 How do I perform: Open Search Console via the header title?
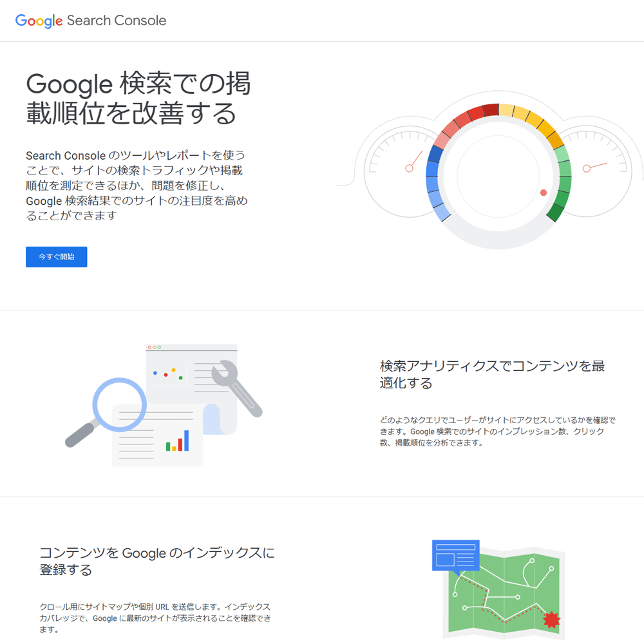click(116, 21)
